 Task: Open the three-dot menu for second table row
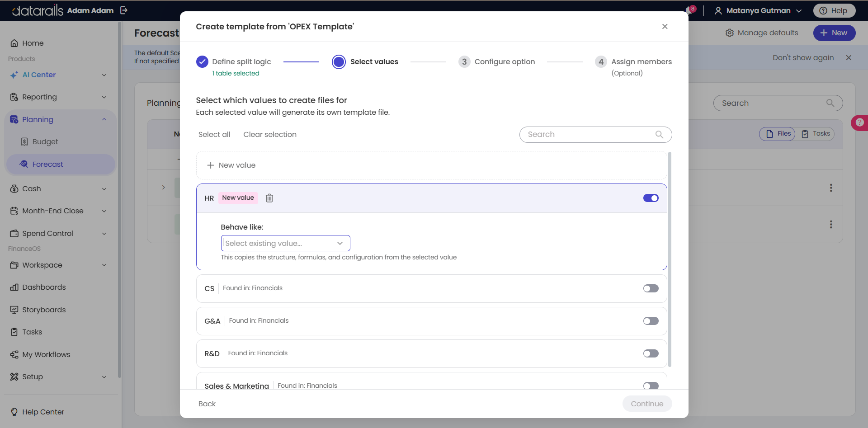coord(831,225)
